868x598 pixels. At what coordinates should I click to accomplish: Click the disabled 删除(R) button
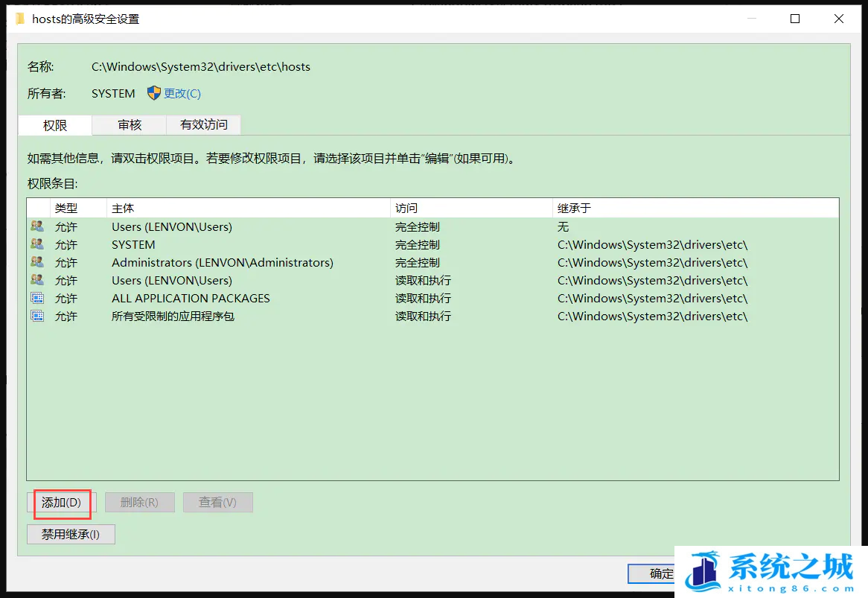(x=139, y=501)
